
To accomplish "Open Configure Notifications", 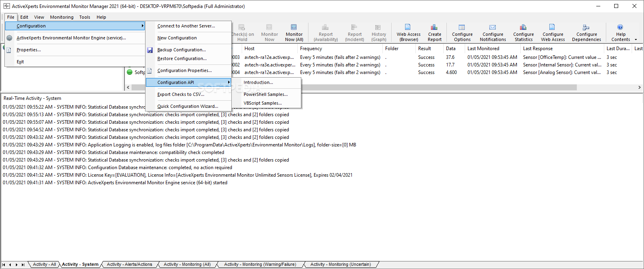I will pyautogui.click(x=493, y=33).
